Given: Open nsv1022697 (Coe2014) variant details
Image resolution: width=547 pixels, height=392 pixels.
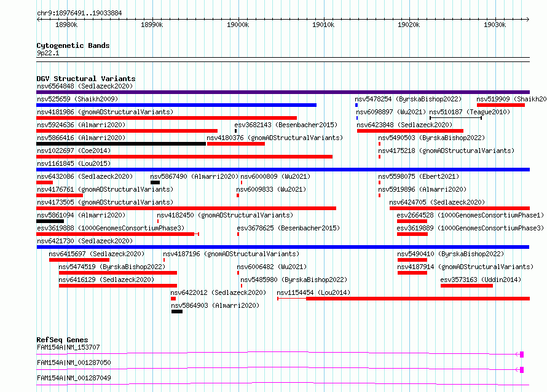Looking at the screenshot, I should (74, 151).
